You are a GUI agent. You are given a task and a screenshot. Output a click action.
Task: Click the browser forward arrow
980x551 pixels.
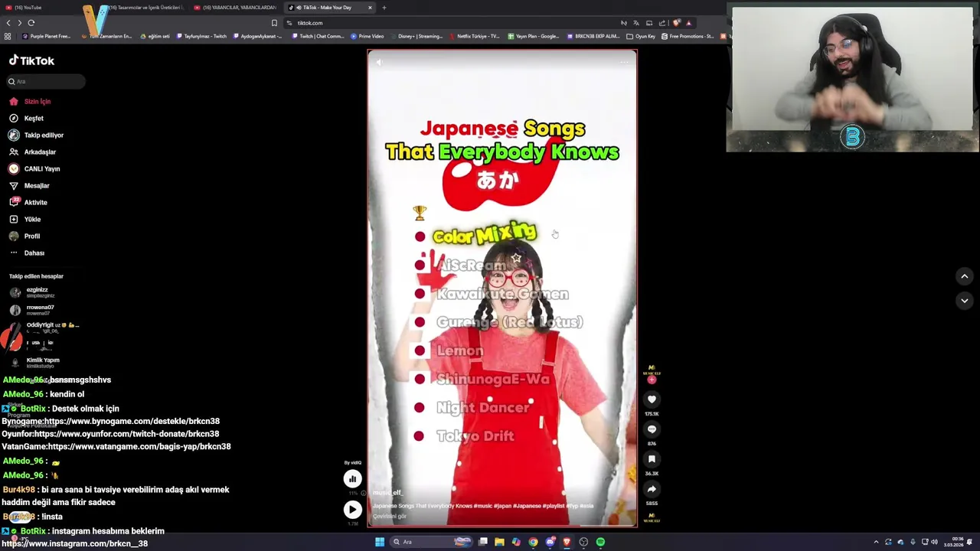(x=20, y=23)
